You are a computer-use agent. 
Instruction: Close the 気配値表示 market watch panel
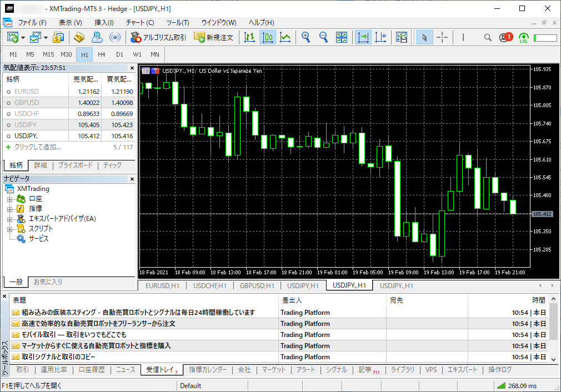[x=132, y=68]
